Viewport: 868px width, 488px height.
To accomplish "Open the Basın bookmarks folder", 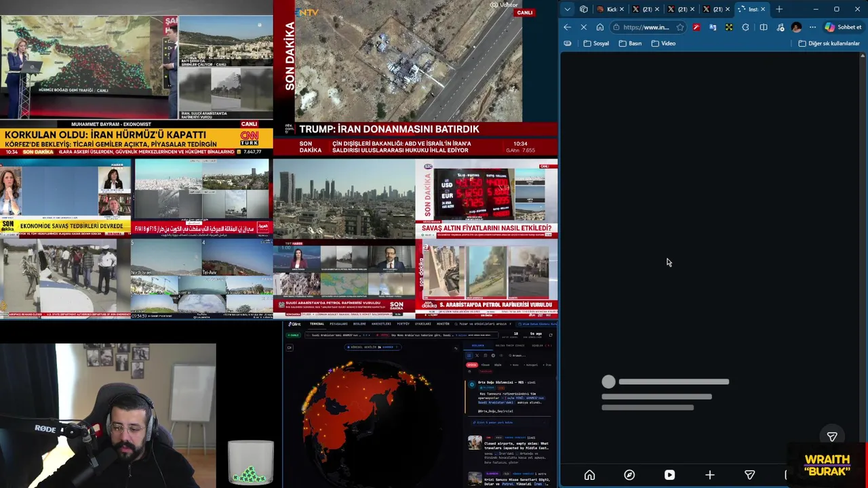I will pos(630,43).
